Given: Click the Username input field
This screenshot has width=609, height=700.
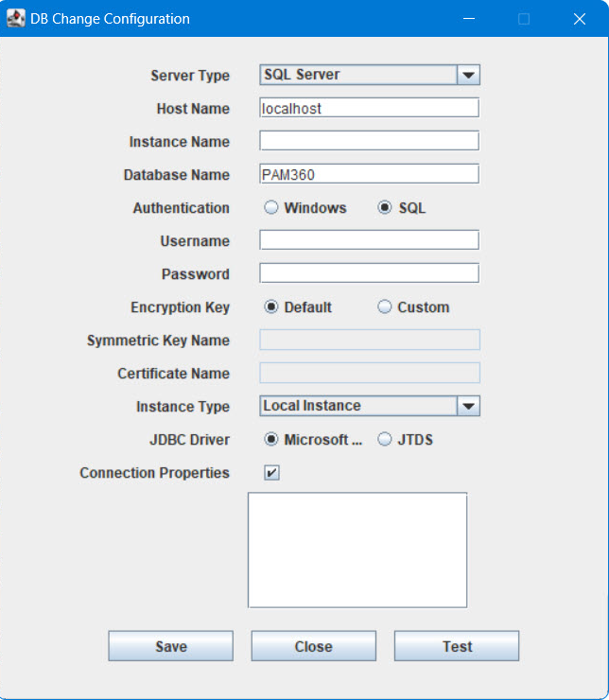Looking at the screenshot, I should click(x=370, y=240).
